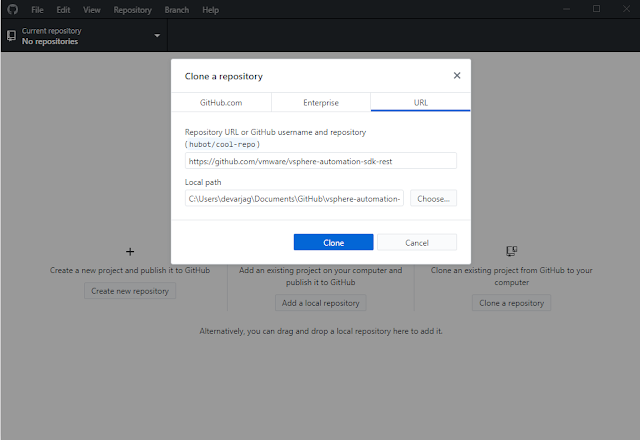This screenshot has width=640, height=440.
Task: Click the Choose... button
Action: point(433,198)
